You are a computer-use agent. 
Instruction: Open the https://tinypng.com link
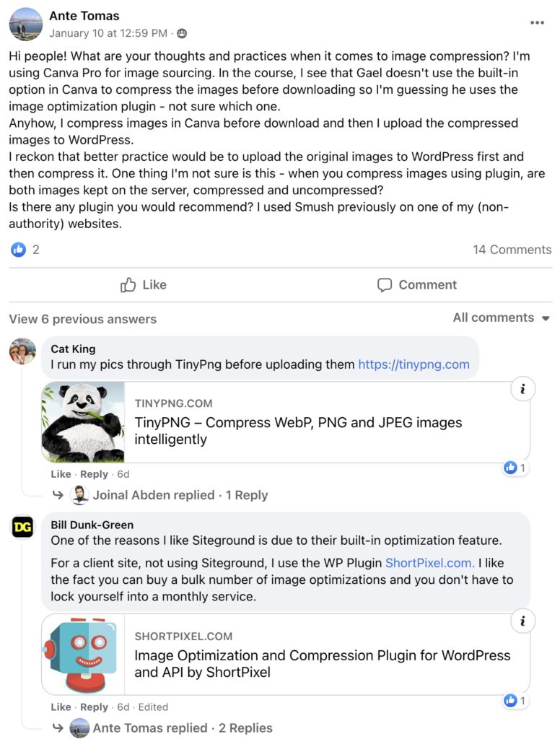pos(414,364)
